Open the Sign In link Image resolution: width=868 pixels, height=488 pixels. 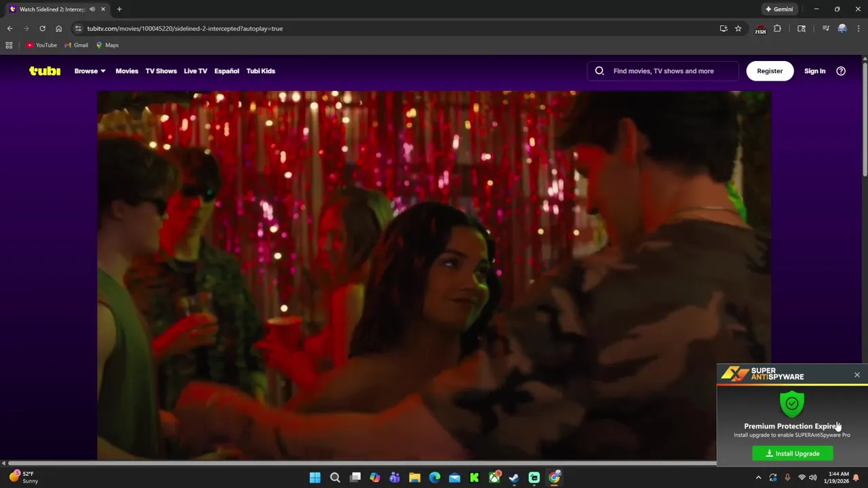[814, 70]
